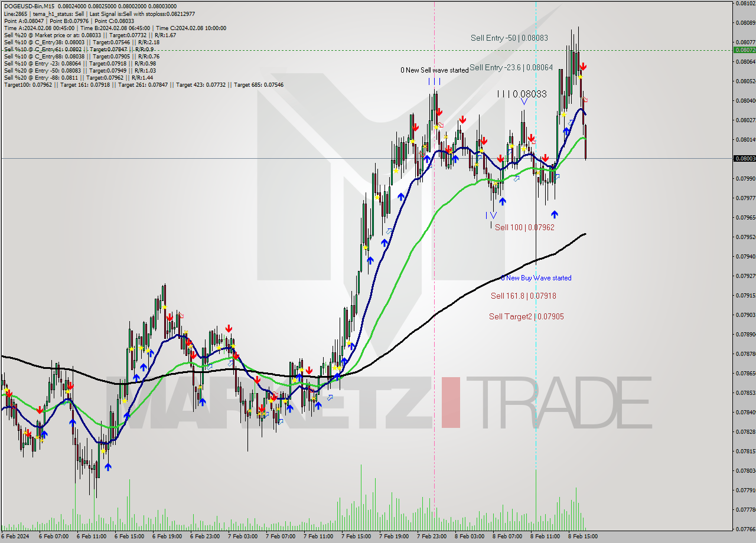Click the 0.07952 price axis label
The image size is (756, 543).
click(745, 237)
